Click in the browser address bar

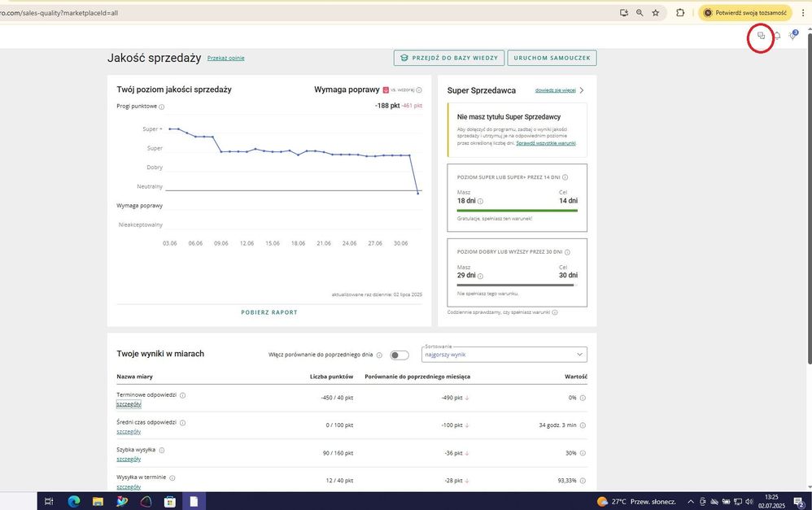click(x=325, y=13)
